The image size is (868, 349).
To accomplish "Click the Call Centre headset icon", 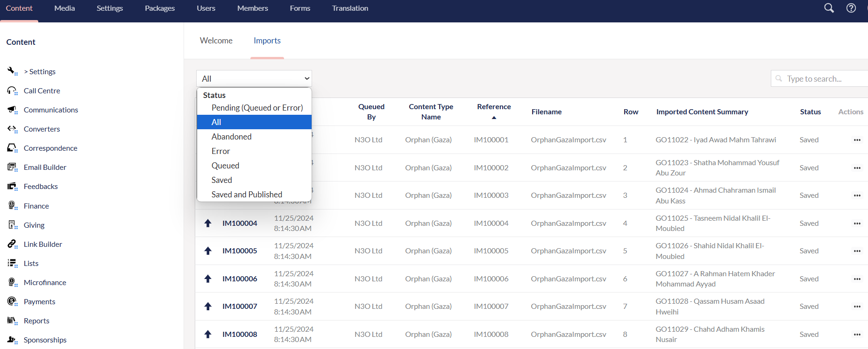I will point(12,91).
